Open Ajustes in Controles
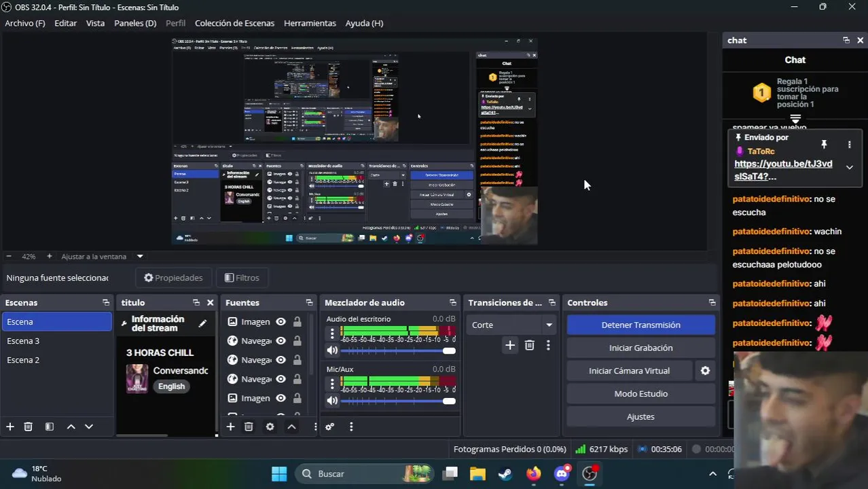Screen dimensions: 868x489 pos(640,417)
